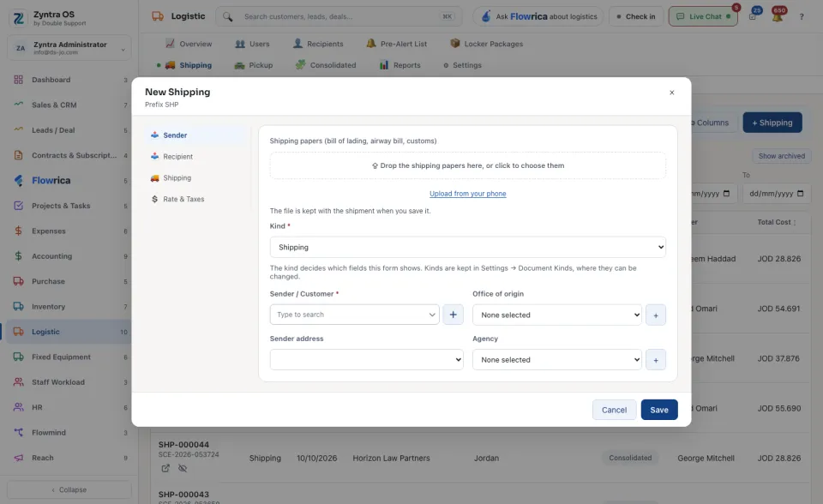Click the Flowmind icon in sidebar

[x=18, y=433]
